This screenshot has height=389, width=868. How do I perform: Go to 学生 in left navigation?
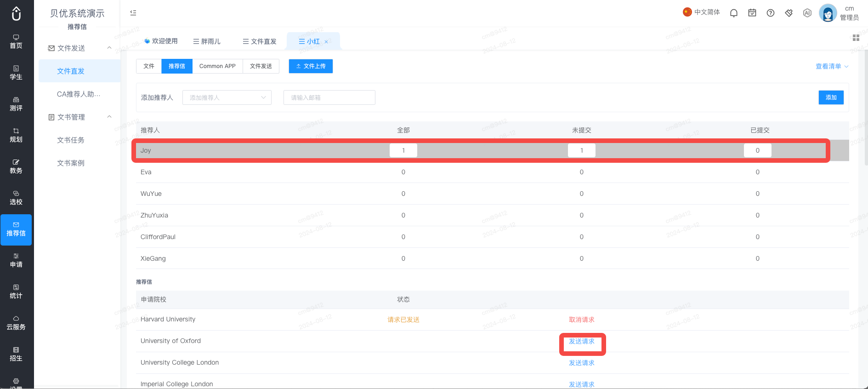tap(16, 73)
